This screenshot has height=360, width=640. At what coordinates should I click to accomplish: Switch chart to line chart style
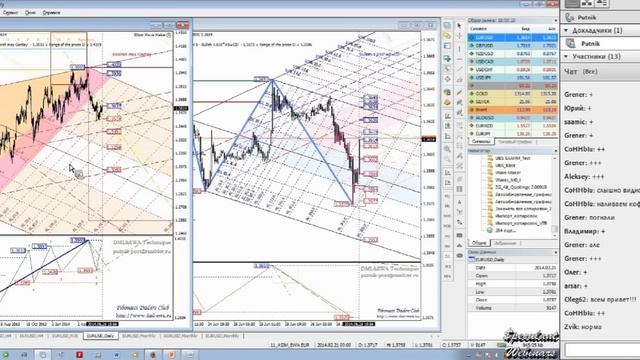coord(447,136)
